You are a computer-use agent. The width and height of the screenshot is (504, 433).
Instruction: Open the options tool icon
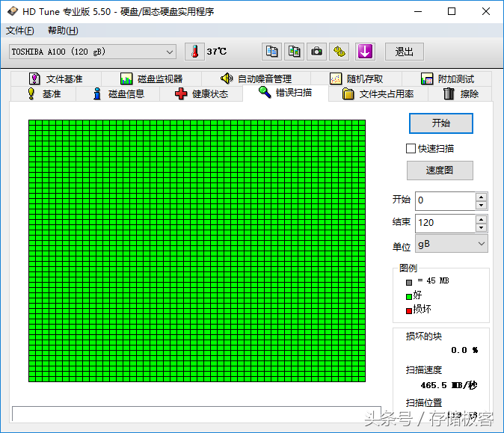[339, 52]
